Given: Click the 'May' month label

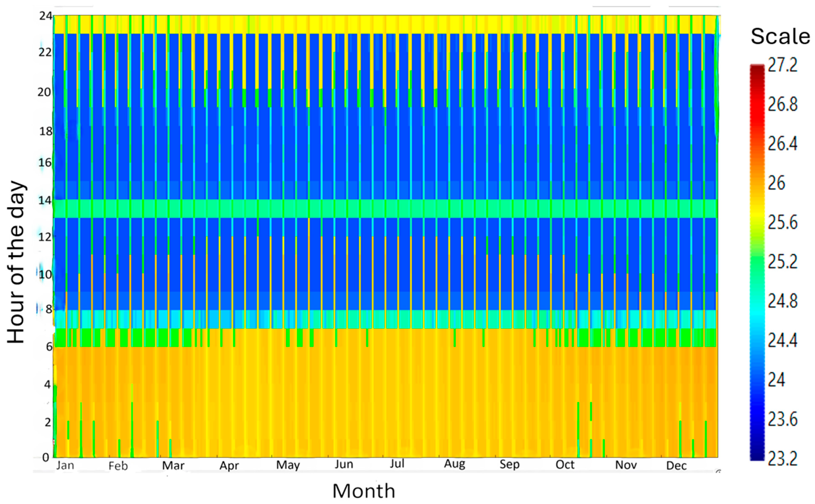Looking at the screenshot, I should pos(288,465).
